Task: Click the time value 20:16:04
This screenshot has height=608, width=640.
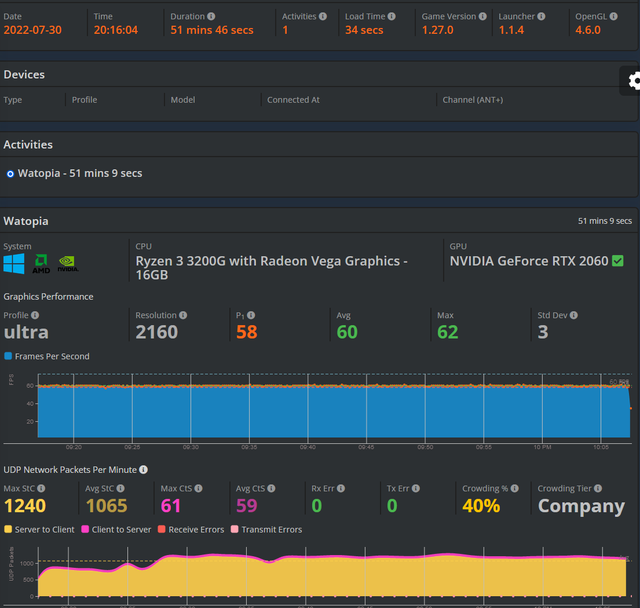Action: click(116, 30)
